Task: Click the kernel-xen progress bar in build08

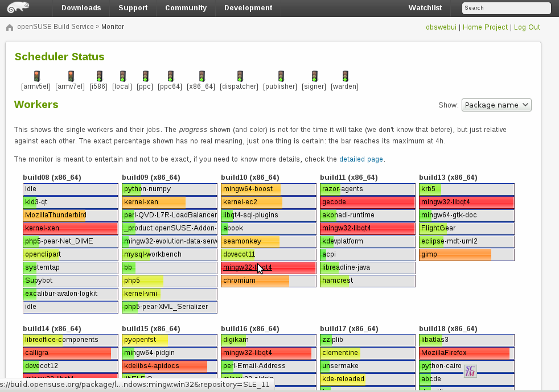Action: pyautogui.click(x=71, y=228)
